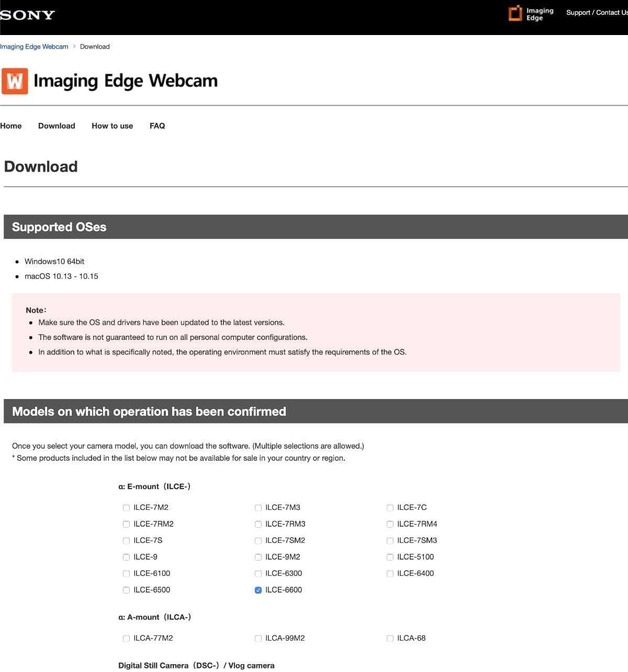Click 'macOS 10.13 - 10.15' list item
Screen dimensions: 628x672
pos(61,276)
